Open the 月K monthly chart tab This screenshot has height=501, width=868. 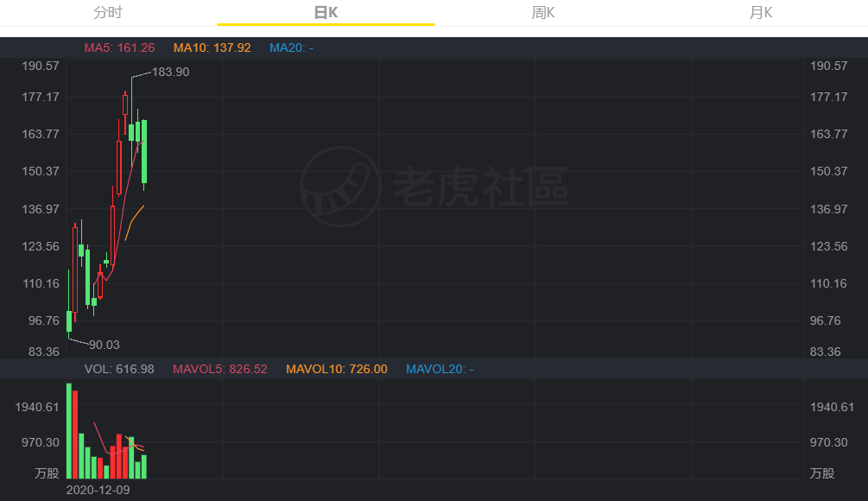(761, 13)
